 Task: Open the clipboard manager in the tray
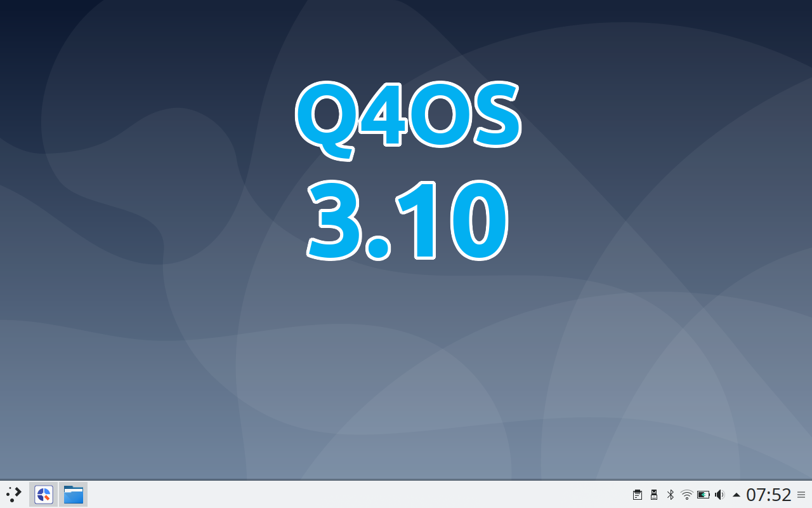pyautogui.click(x=637, y=494)
